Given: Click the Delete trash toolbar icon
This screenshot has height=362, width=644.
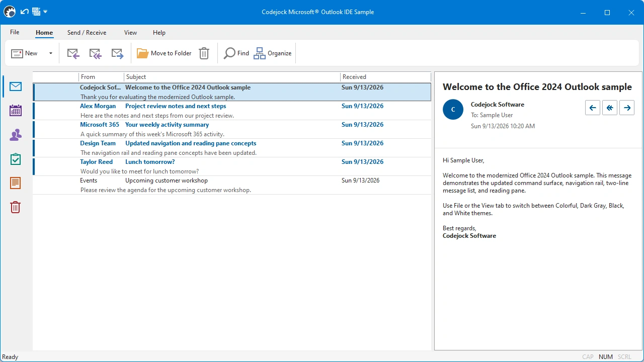Looking at the screenshot, I should click(x=204, y=53).
